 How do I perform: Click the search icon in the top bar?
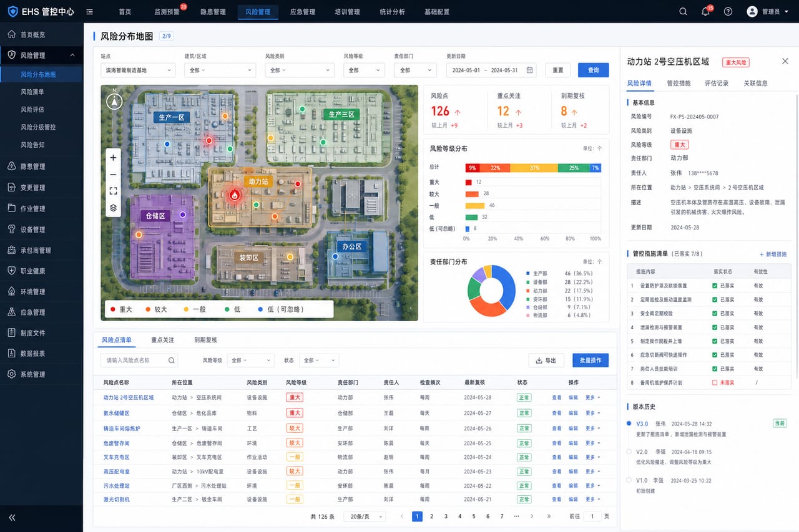[x=683, y=11]
